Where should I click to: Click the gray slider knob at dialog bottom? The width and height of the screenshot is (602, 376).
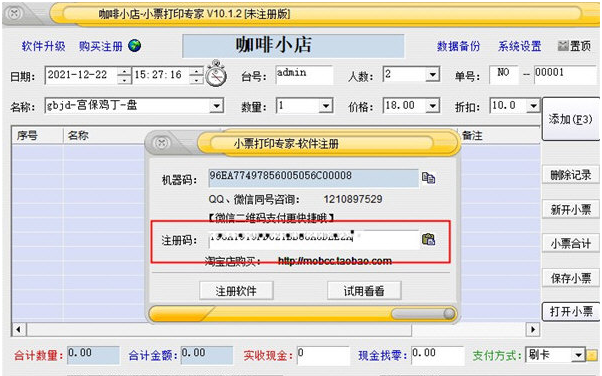(x=449, y=314)
